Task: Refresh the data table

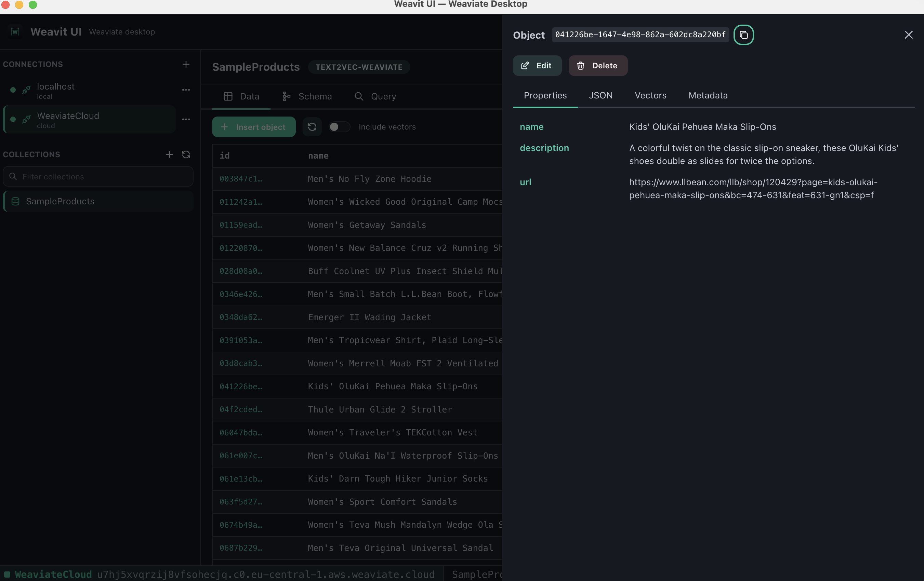Action: point(312,127)
